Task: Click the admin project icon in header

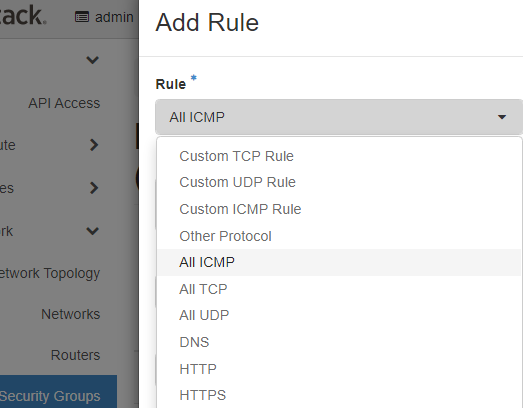Action: click(82, 17)
